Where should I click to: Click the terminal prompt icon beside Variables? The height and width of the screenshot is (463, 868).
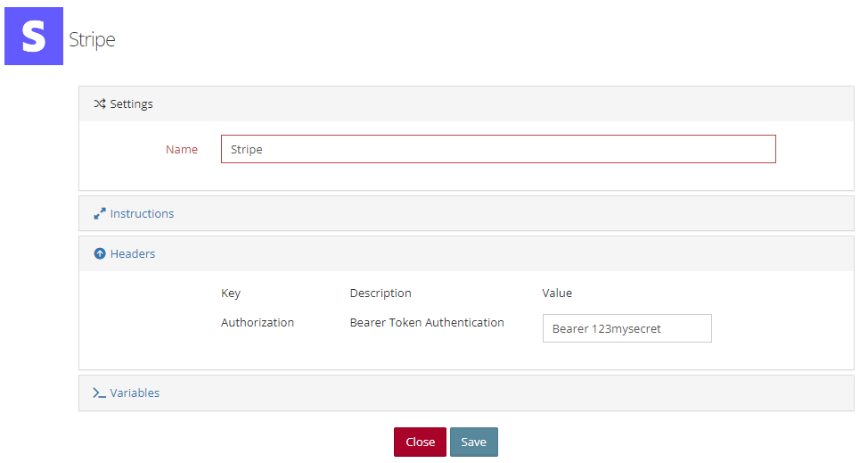(x=100, y=393)
